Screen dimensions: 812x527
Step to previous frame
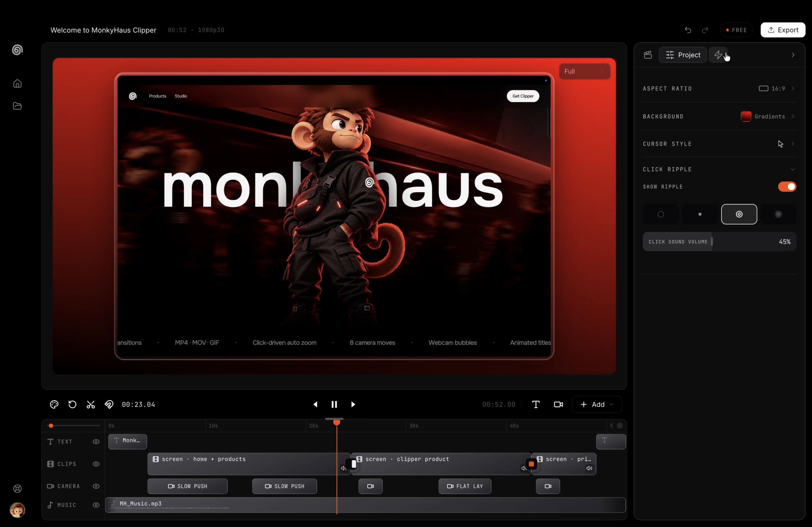pyautogui.click(x=315, y=404)
